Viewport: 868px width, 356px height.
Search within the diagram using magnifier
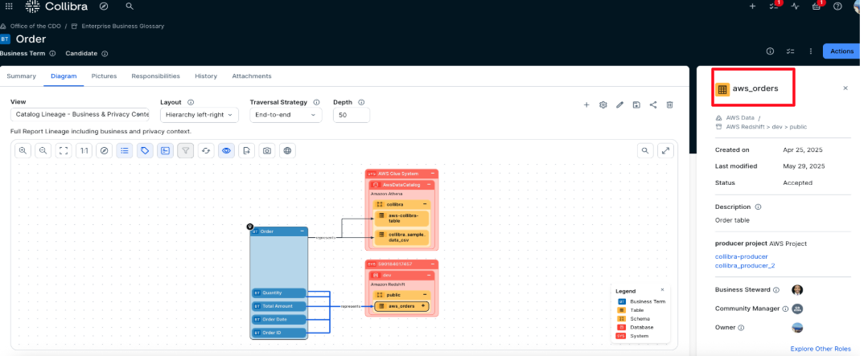click(644, 149)
